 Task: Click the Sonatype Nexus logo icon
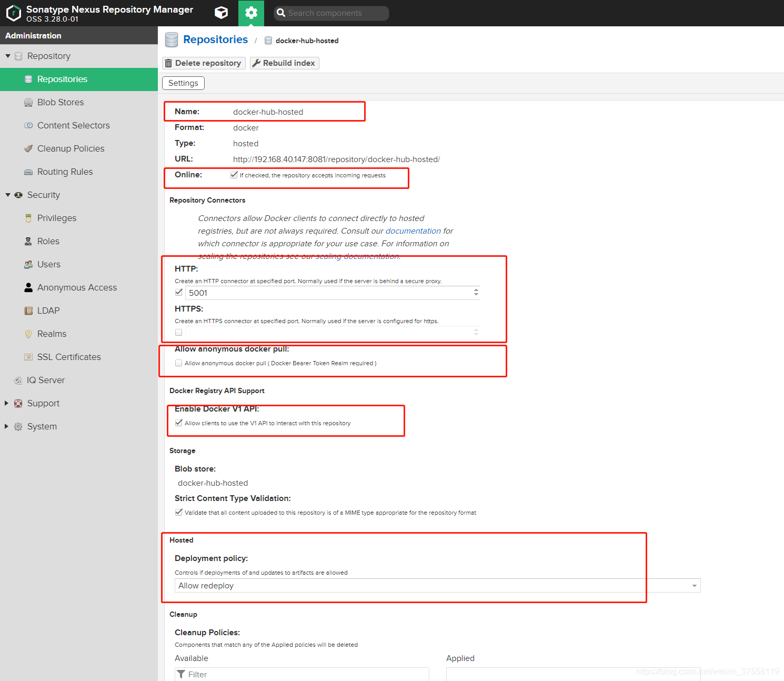(14, 13)
